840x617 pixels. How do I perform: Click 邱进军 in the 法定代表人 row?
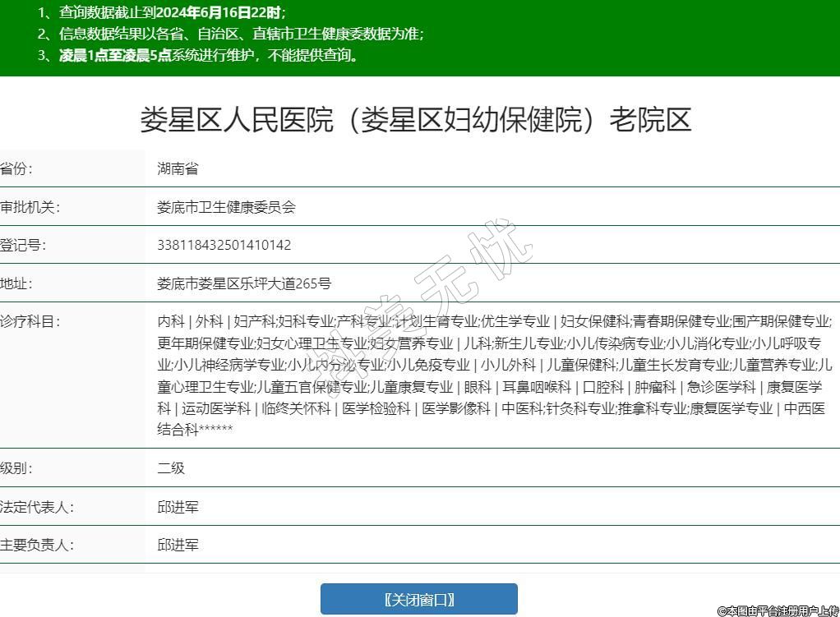[178, 507]
